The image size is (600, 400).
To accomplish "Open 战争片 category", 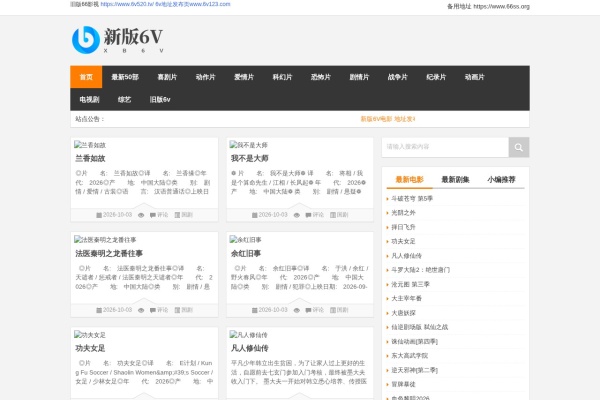I will coord(398,77).
